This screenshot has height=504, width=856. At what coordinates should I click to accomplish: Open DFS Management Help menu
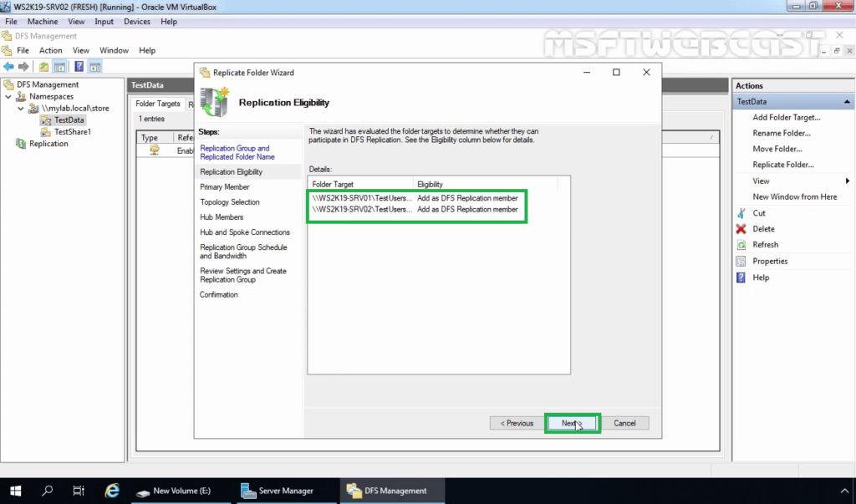click(147, 50)
